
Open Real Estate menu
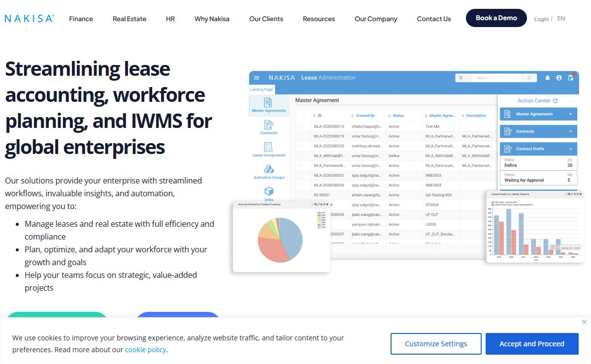(x=130, y=19)
